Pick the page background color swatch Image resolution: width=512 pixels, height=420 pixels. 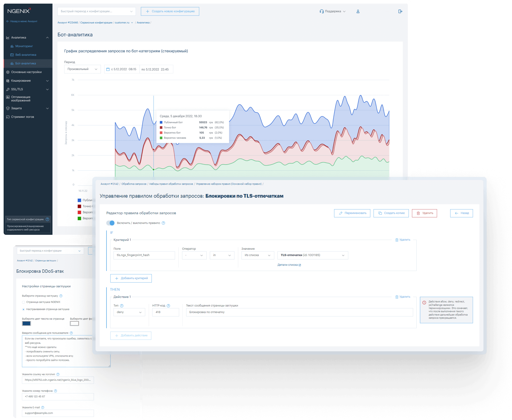(x=74, y=324)
